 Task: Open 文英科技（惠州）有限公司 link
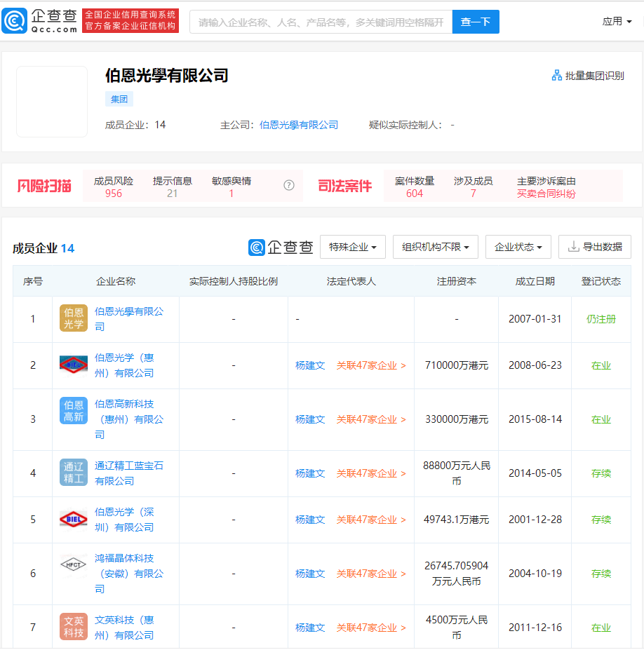[x=124, y=627]
